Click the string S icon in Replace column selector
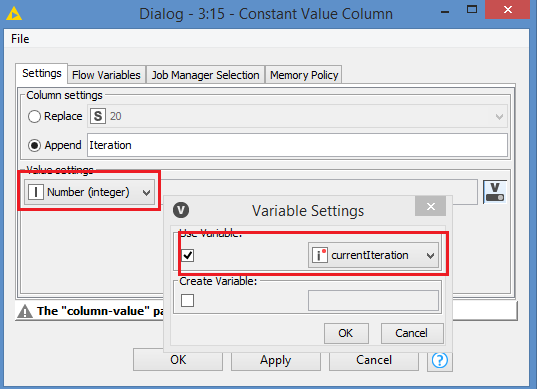The height and width of the screenshot is (389, 537). tap(98, 116)
